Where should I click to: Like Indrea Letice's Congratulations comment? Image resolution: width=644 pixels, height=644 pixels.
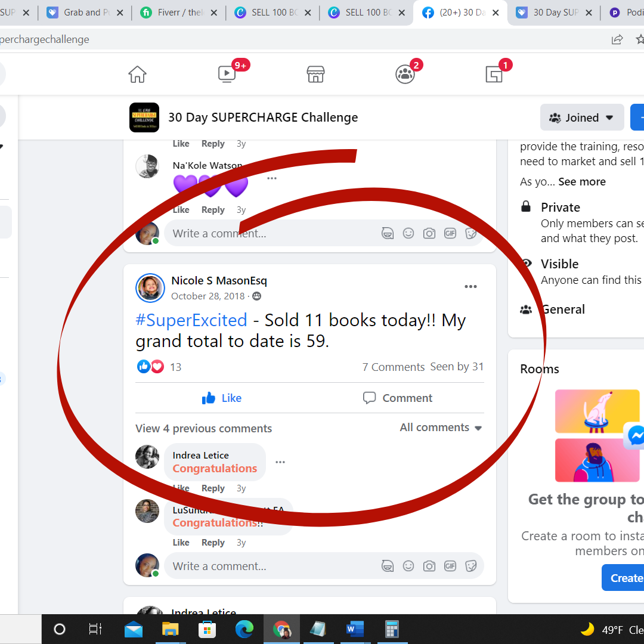tap(181, 488)
